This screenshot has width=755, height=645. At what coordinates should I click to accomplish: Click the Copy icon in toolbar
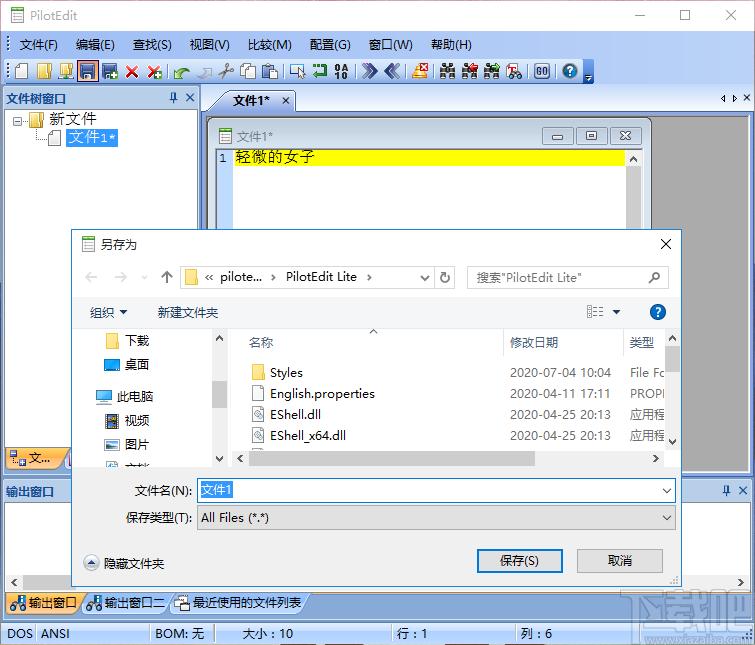248,71
